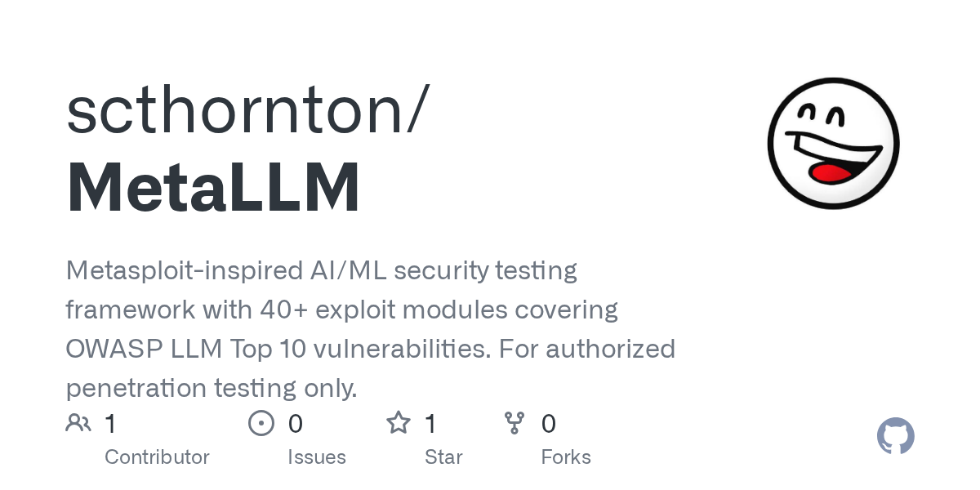Click the Star label text
Screen dimensions: 980x490
coord(443,457)
